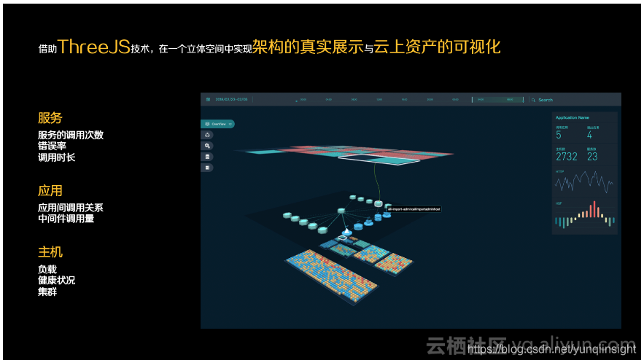The width and height of the screenshot is (644, 363).
Task: Grab the right handle of the timeline range
Action: [x=523, y=99]
